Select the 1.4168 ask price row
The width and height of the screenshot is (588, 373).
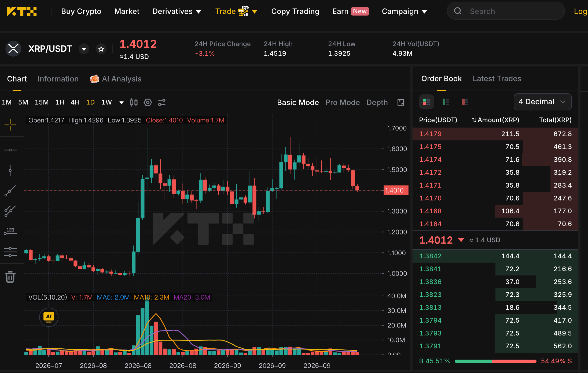pyautogui.click(x=495, y=211)
